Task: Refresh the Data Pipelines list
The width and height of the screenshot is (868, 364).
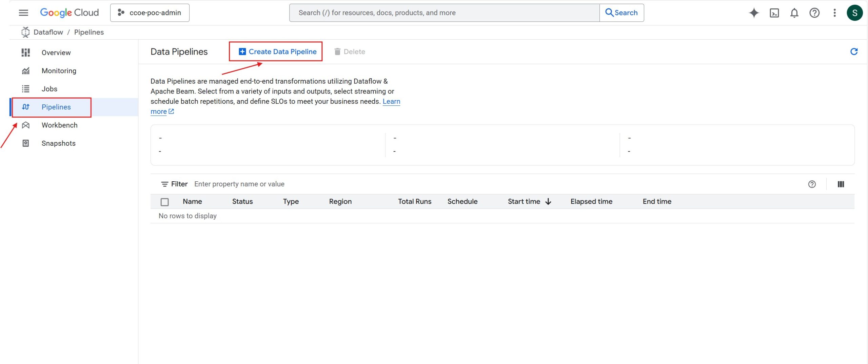Action: point(853,52)
